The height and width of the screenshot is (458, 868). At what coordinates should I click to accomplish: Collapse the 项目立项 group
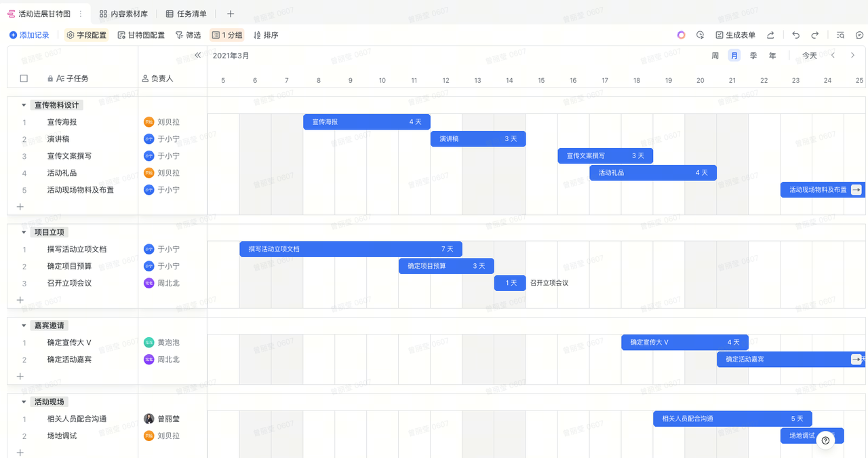point(24,233)
